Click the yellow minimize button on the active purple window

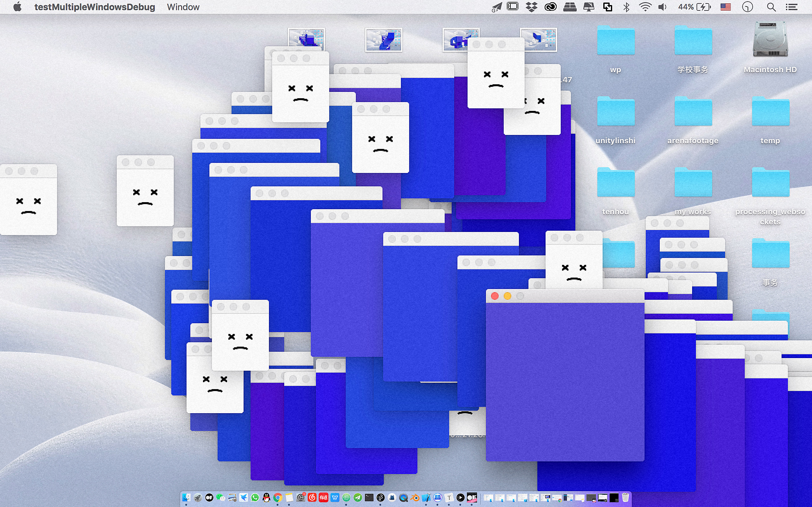(507, 296)
